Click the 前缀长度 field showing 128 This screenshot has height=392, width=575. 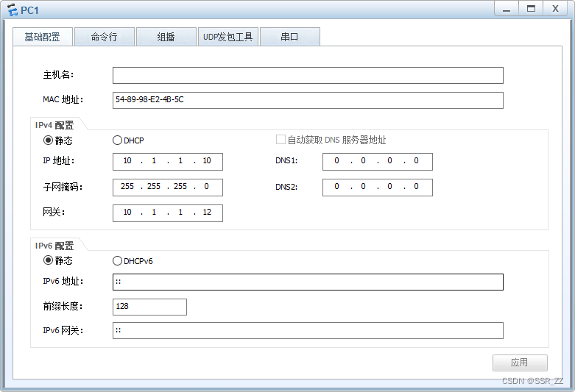(149, 307)
